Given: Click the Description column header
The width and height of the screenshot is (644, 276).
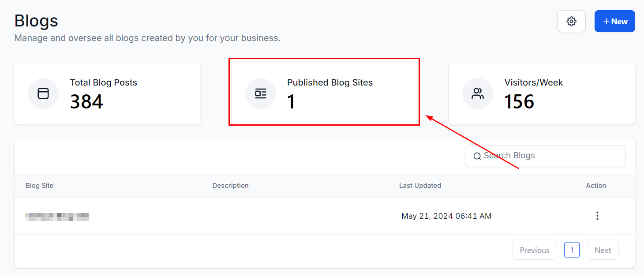Looking at the screenshot, I should [x=230, y=186].
